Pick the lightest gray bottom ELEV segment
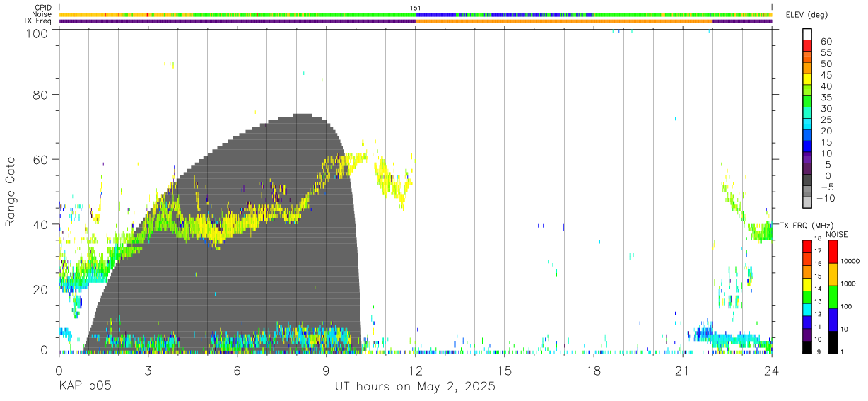The width and height of the screenshot is (868, 401). [807, 204]
